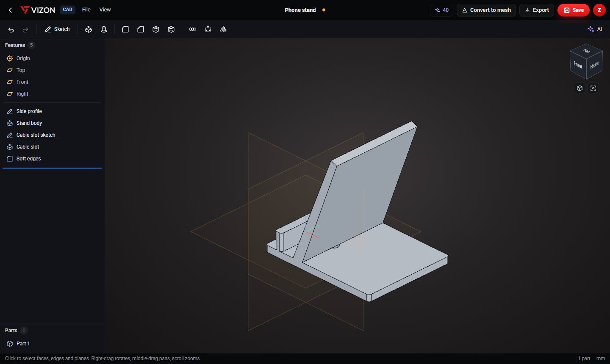Select the Linear pattern tool icon

tap(193, 29)
